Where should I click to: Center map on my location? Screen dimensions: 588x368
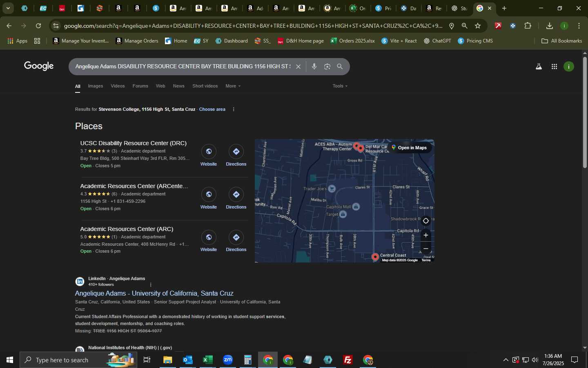[x=425, y=221]
